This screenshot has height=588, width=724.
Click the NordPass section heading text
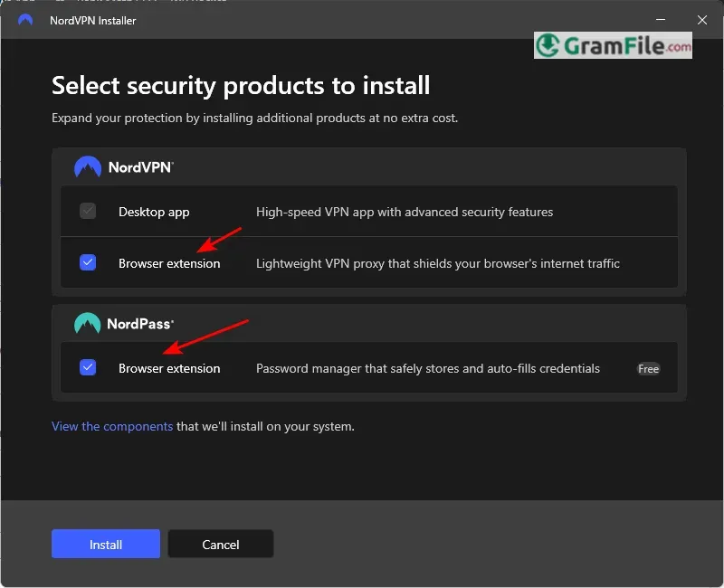coord(140,324)
